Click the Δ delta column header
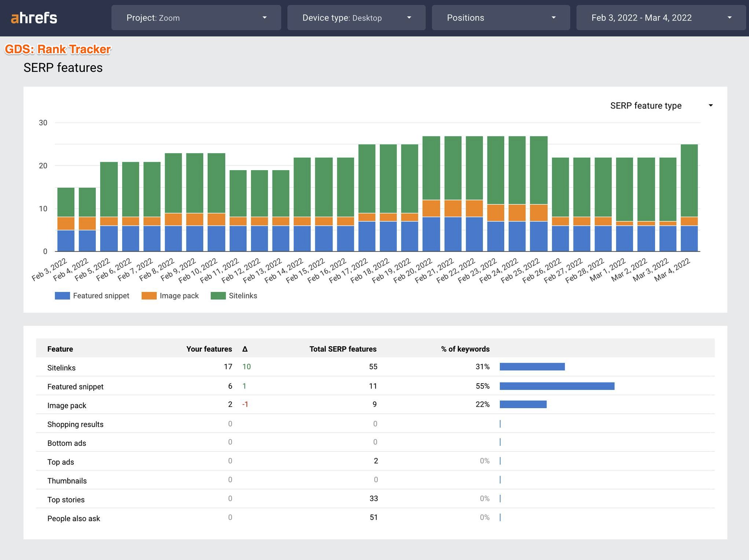Screen dimensions: 749x560 tap(245, 349)
